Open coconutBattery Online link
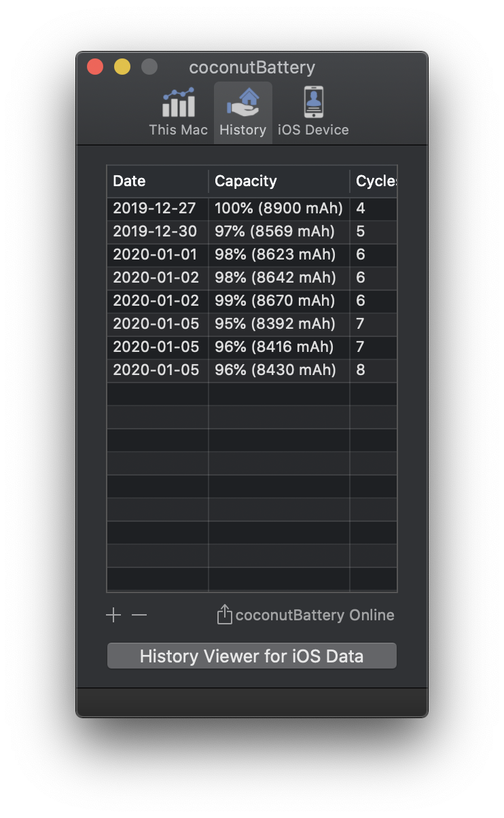Screen dimensions: 504x818 coord(314,616)
